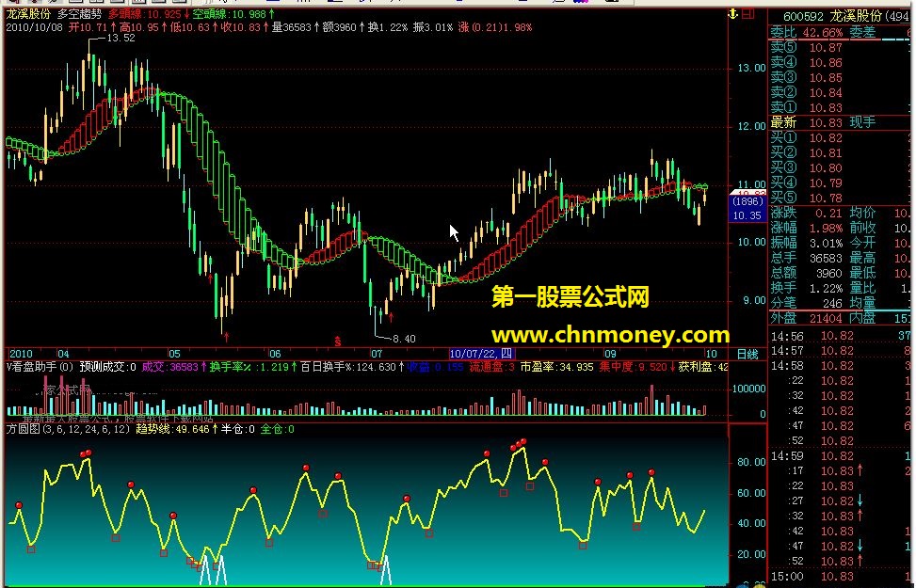The width and height of the screenshot is (916, 588).
Task: Click the 05 month label on the date axis
Action: (174, 354)
